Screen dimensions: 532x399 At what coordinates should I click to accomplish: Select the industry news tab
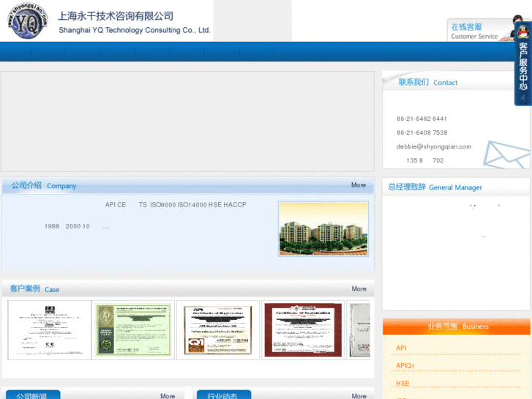pos(224,395)
